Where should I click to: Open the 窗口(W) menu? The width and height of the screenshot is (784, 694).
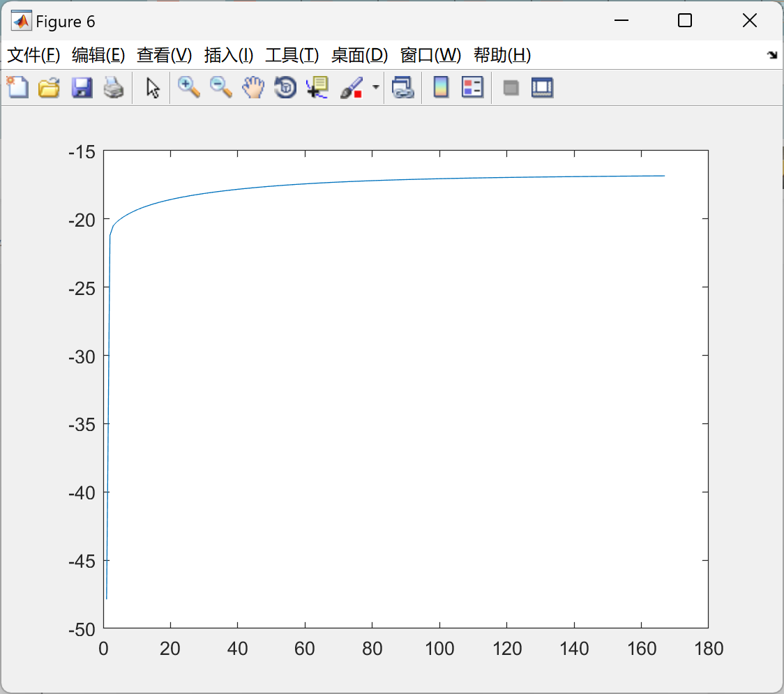click(x=430, y=55)
